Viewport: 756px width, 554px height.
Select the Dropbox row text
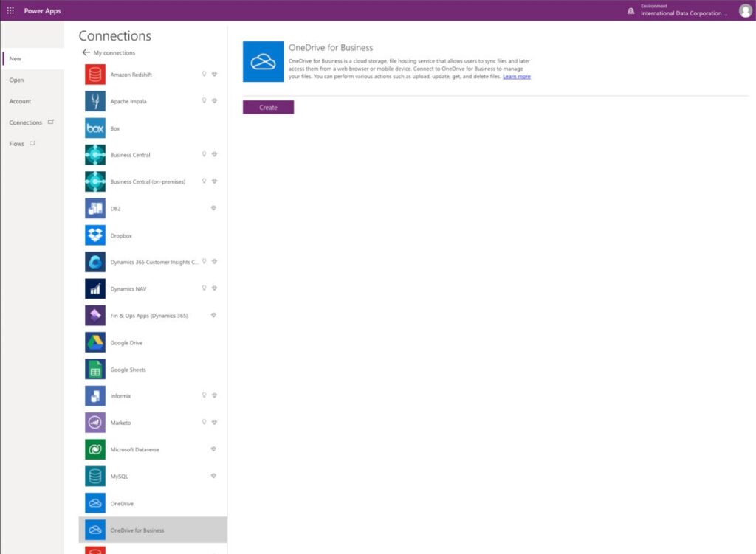pyautogui.click(x=121, y=236)
